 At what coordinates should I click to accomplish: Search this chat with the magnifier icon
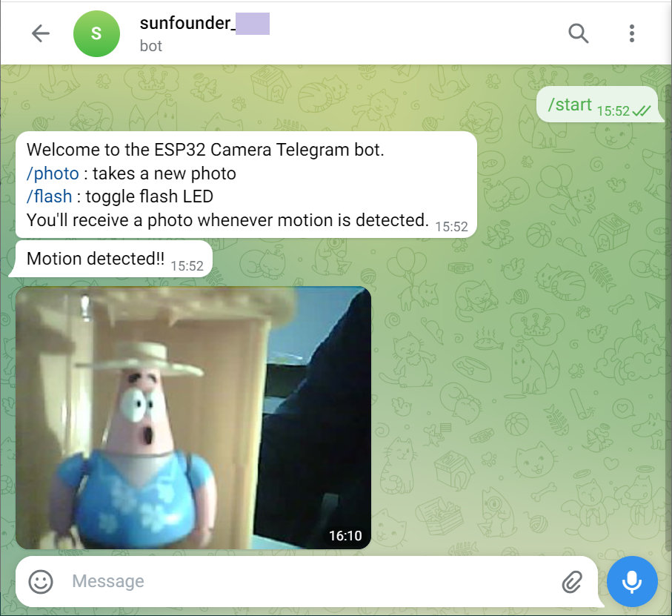point(578,33)
